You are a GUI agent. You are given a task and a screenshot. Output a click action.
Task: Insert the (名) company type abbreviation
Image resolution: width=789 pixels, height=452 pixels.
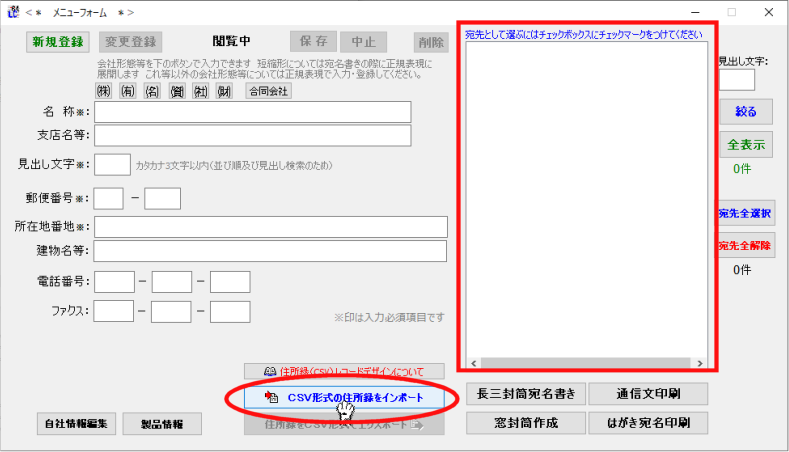153,91
